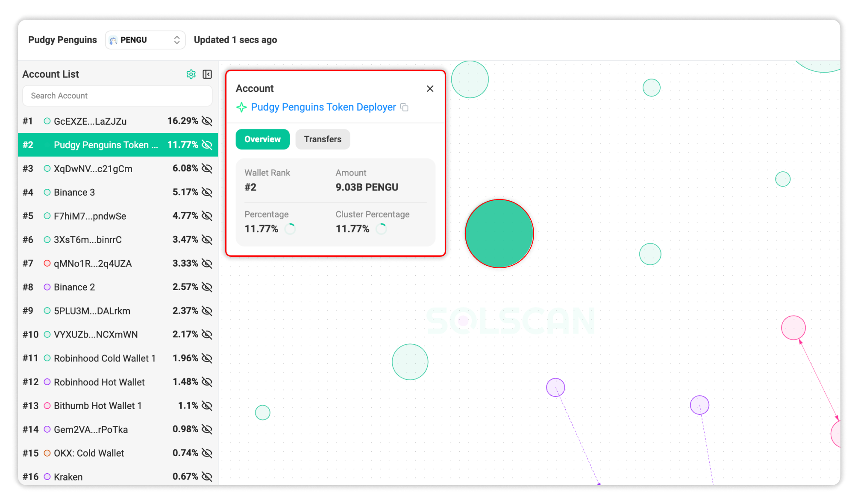Click the PENGU token logo in the selector
Image resolution: width=858 pixels, height=504 pixels.
(113, 40)
